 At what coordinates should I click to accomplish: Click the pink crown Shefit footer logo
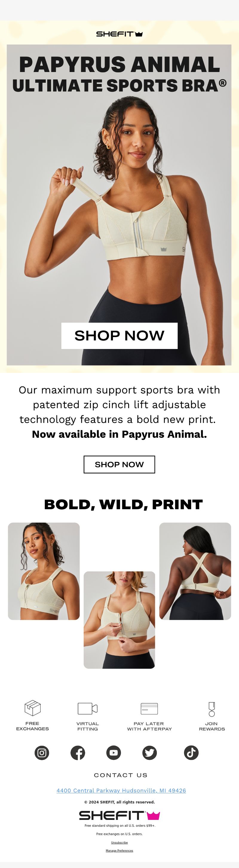tap(119, 815)
